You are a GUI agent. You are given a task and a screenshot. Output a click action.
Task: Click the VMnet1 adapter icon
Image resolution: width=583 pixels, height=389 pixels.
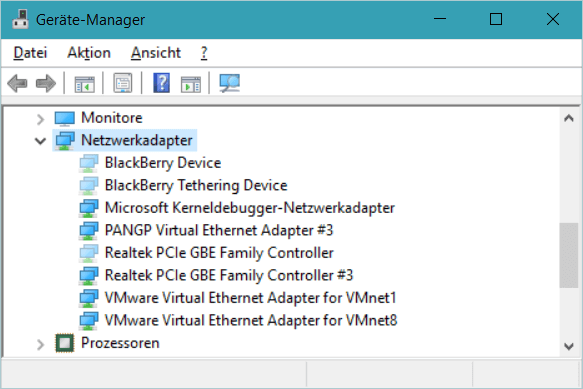click(x=88, y=299)
